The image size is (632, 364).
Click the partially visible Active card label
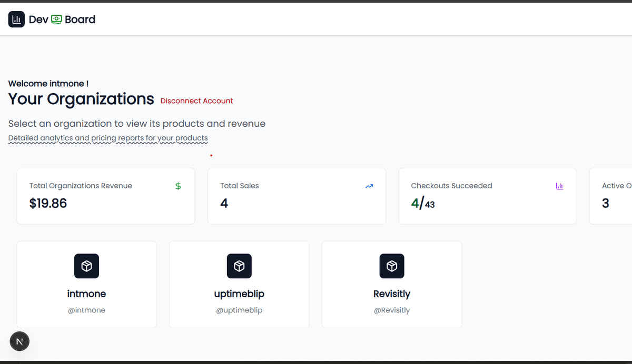617,186
